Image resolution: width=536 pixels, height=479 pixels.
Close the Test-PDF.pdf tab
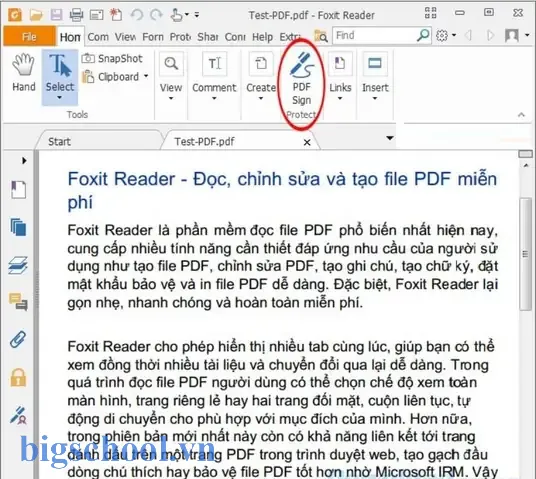307,142
